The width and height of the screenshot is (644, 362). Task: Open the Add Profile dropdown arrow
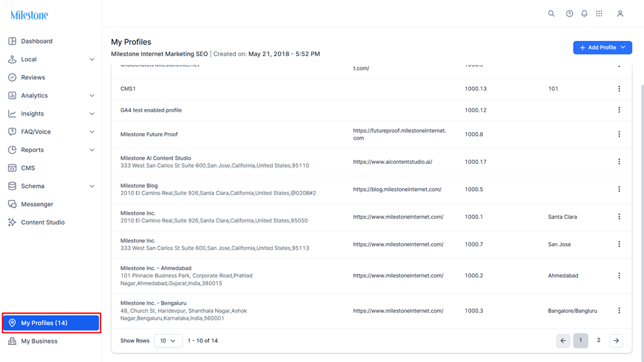click(x=623, y=48)
